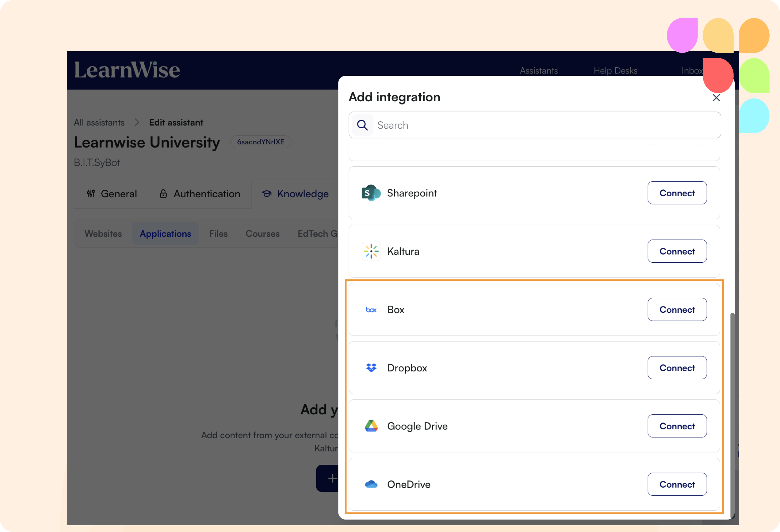This screenshot has width=780, height=532.
Task: Connect the Sharepoint integration
Action: pos(677,193)
